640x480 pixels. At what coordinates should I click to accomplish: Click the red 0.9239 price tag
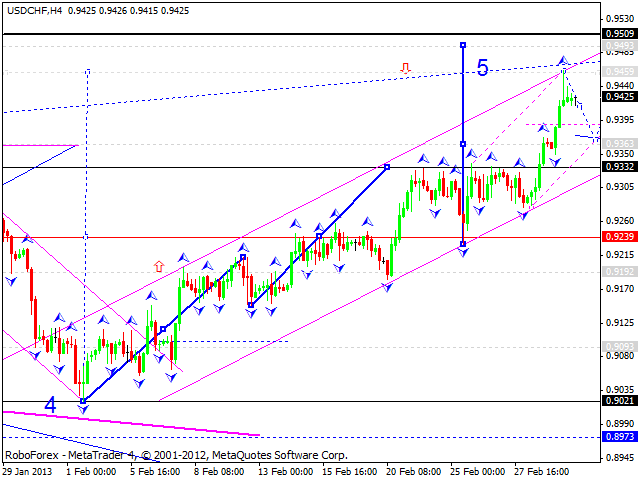coord(620,237)
